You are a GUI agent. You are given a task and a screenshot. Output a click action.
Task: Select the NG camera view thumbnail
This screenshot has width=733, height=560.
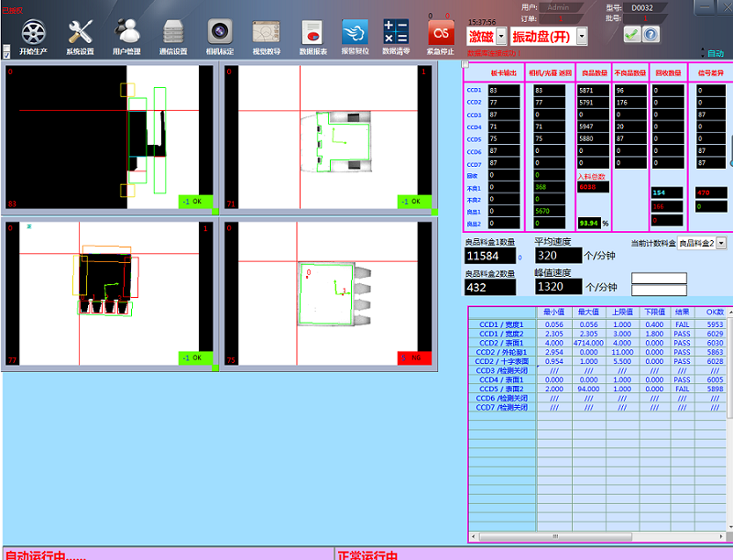click(330, 294)
